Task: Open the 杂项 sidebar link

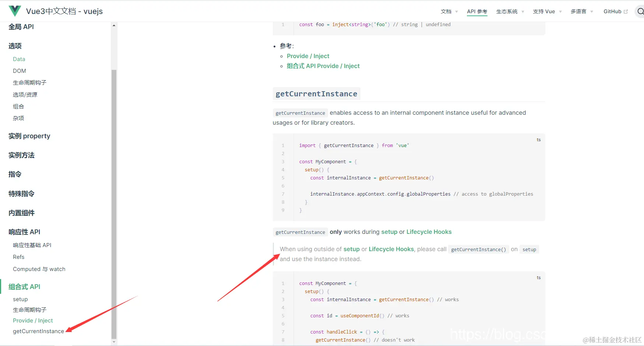Action: (x=18, y=118)
